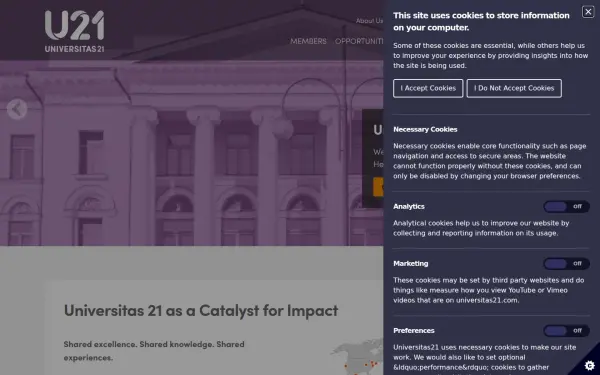
Task: Click the I Accept Cookies button
Action: [428, 88]
